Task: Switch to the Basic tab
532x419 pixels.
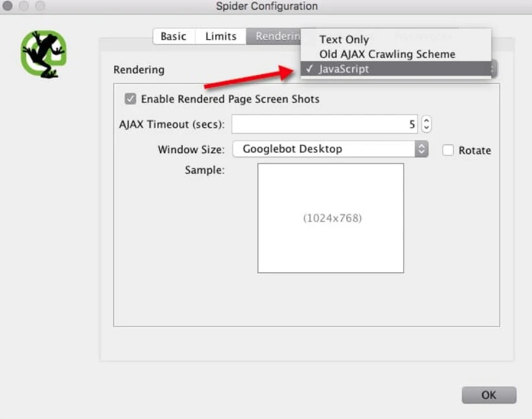Action: (x=173, y=36)
